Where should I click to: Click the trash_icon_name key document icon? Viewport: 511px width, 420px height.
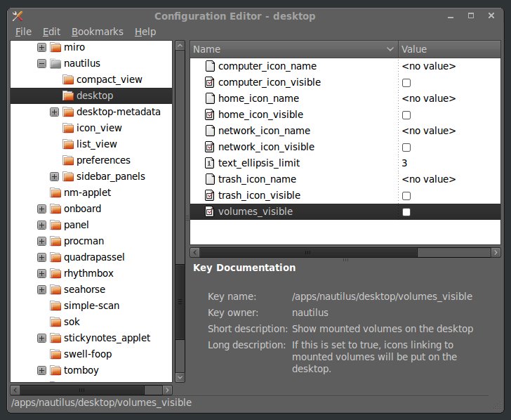coord(209,179)
